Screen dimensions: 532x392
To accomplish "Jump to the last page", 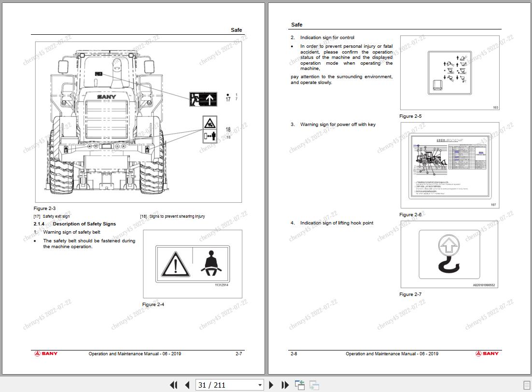I will pyautogui.click(x=285, y=385).
